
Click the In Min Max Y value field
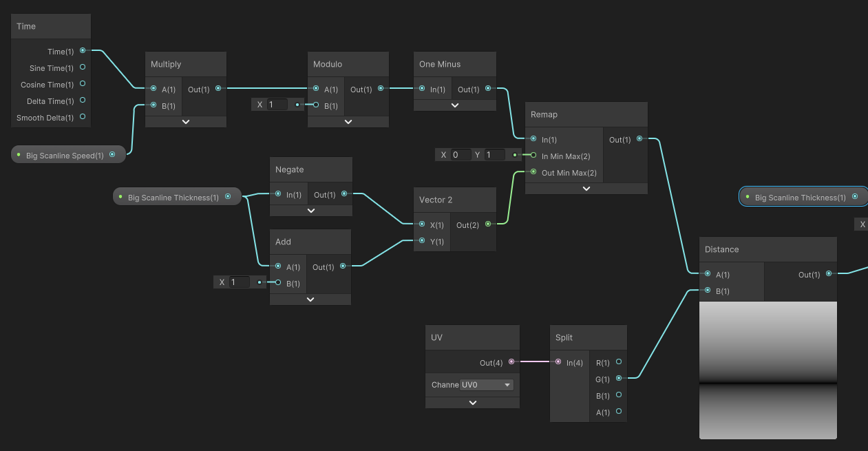(495, 155)
